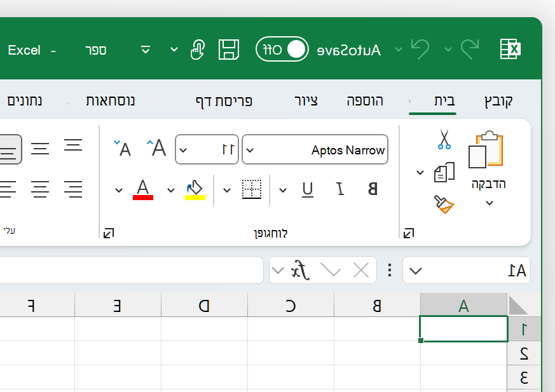
Task: Click the Undo arrow icon
Action: pyautogui.click(x=420, y=49)
